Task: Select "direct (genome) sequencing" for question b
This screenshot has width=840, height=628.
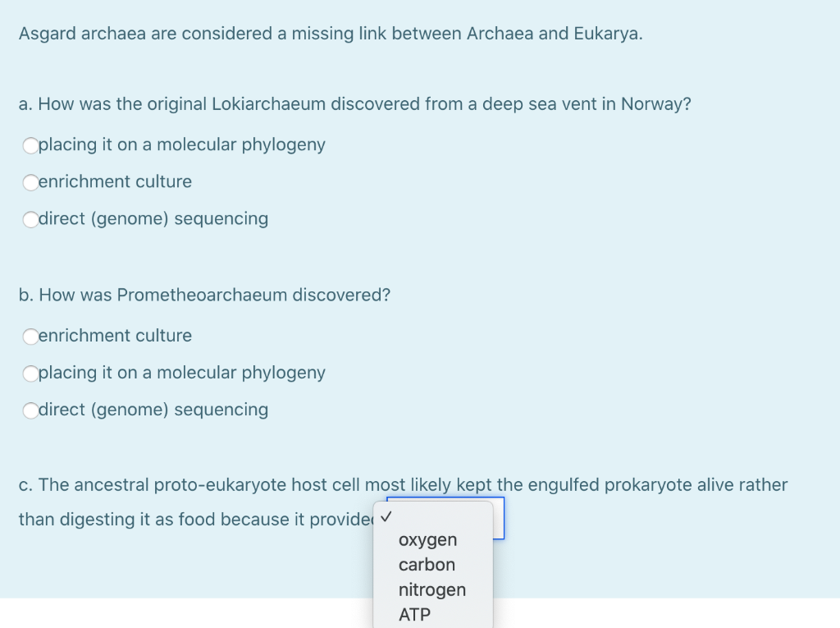Action: click(31, 410)
